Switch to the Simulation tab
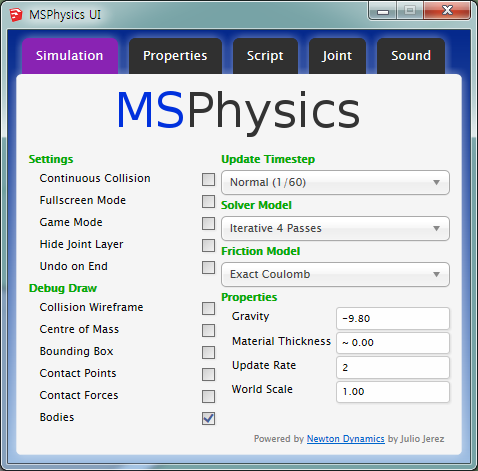This screenshot has width=478, height=471. pos(70,56)
